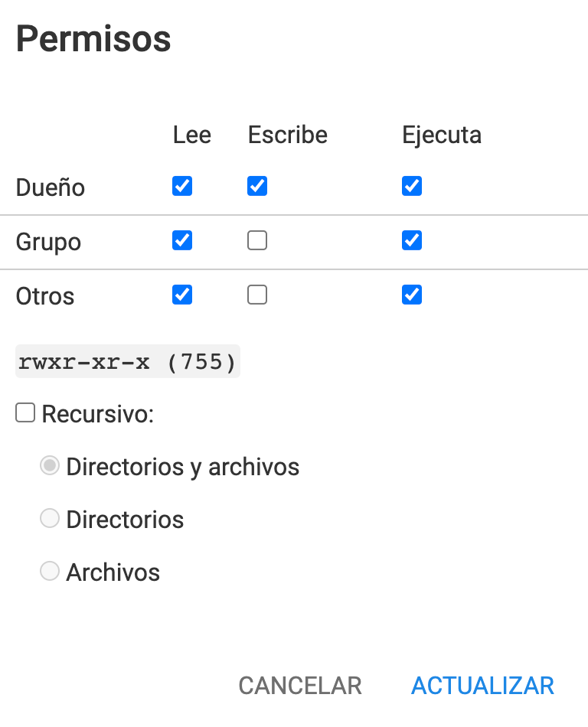The image size is (588, 727).
Task: Disable Lee permission for Dueño
Action: click(x=182, y=186)
